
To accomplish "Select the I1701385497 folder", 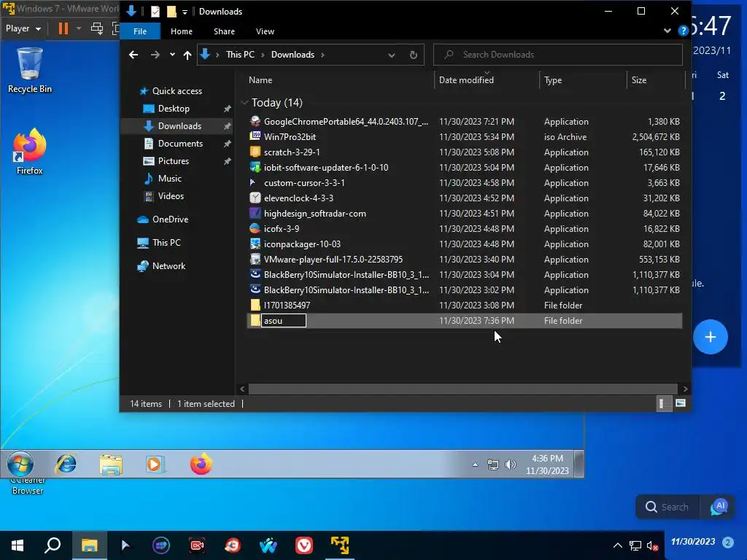I will [287, 306].
